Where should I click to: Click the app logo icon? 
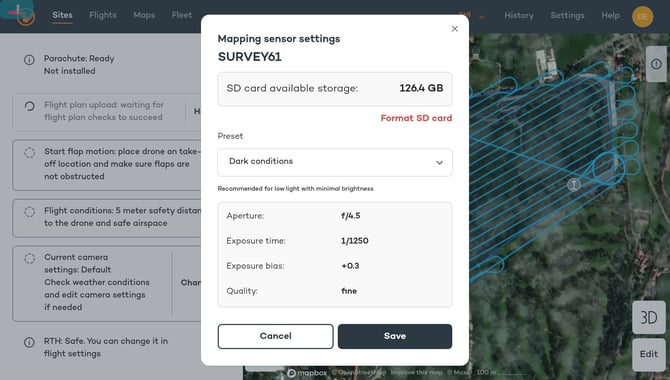coord(26,16)
